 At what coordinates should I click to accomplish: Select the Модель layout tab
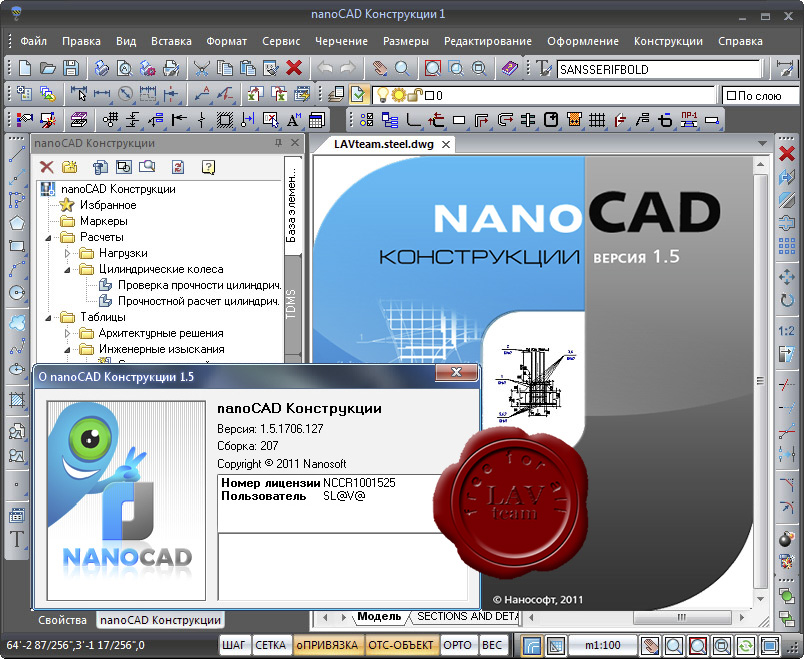tap(379, 616)
